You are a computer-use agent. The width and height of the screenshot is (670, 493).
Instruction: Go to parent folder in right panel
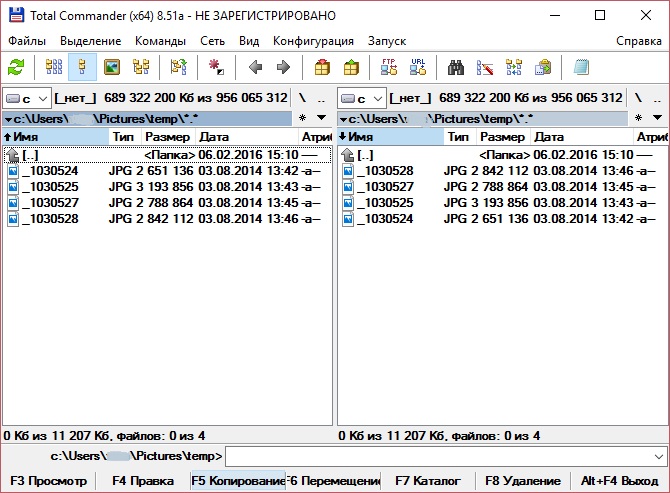(x=657, y=99)
